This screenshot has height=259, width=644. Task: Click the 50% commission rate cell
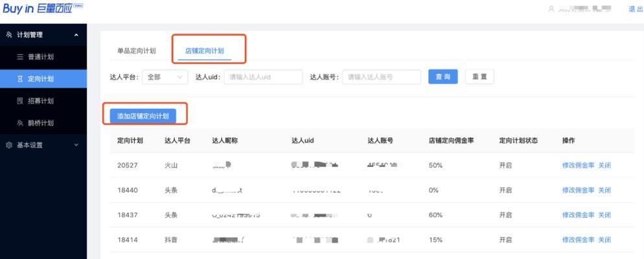435,165
